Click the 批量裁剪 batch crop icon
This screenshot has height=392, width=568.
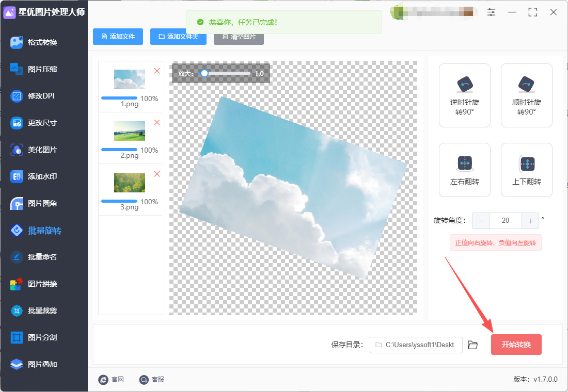pos(17,311)
